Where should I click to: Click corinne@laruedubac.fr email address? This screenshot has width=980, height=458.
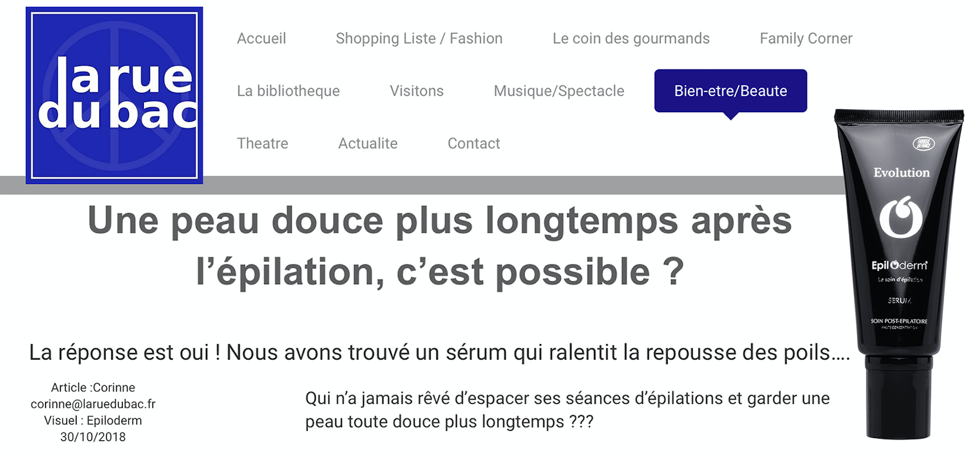click(x=93, y=404)
